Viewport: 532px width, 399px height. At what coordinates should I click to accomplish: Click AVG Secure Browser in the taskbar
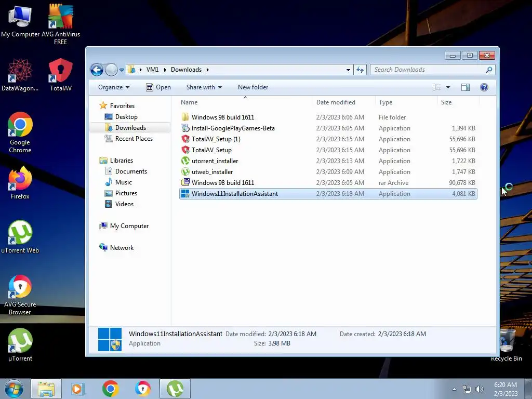point(143,389)
